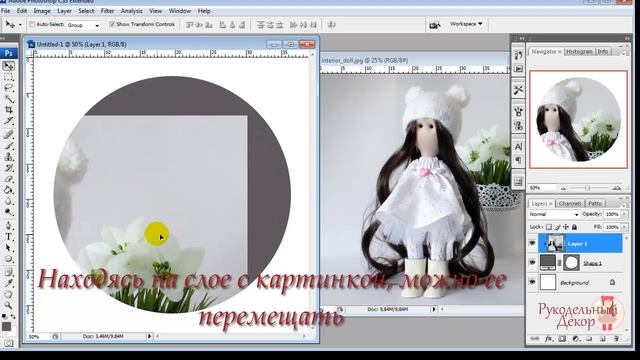Image resolution: width=640 pixels, height=360 pixels.
Task: Select the Zoom tool in toolbox
Action: coord(9,305)
